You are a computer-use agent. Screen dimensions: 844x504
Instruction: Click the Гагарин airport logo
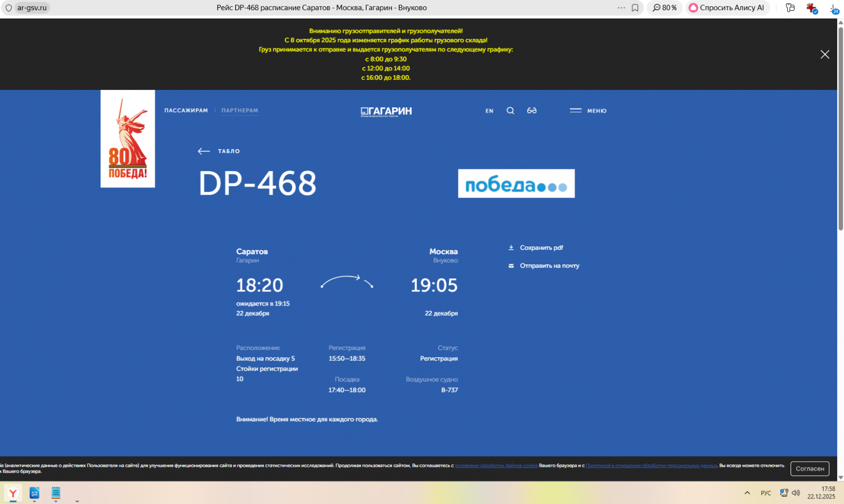(386, 111)
